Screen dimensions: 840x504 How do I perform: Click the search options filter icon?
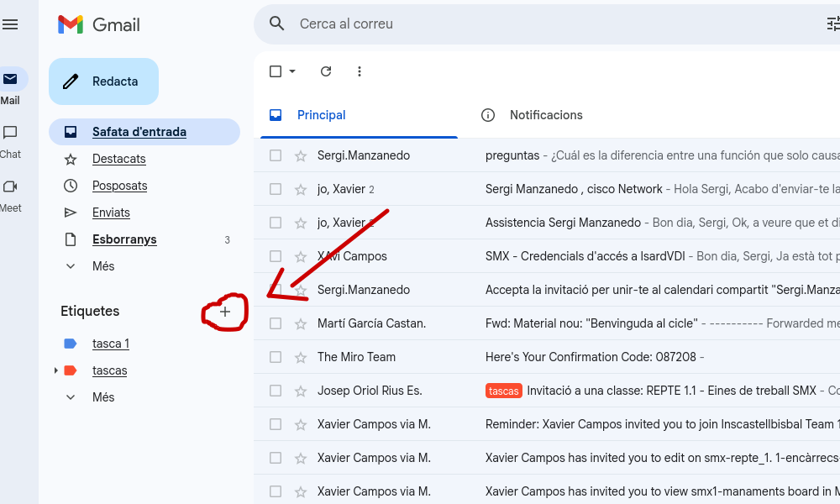[x=832, y=24]
